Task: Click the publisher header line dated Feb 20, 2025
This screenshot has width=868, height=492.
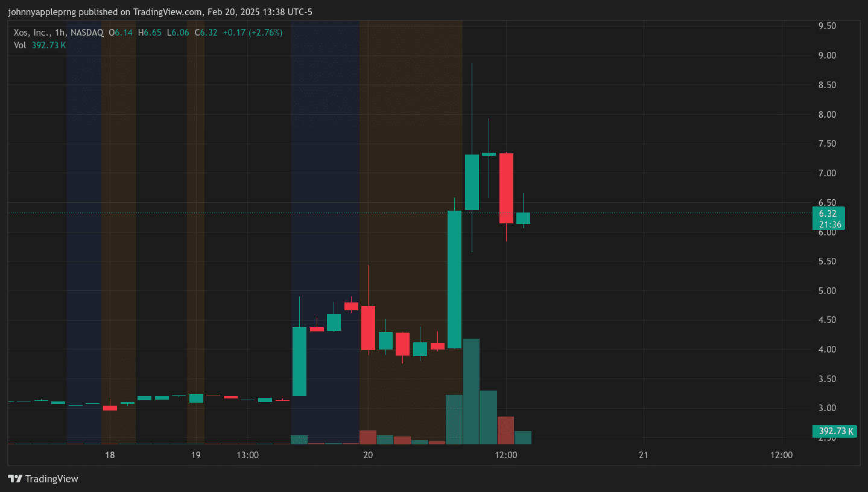Action: 160,12
